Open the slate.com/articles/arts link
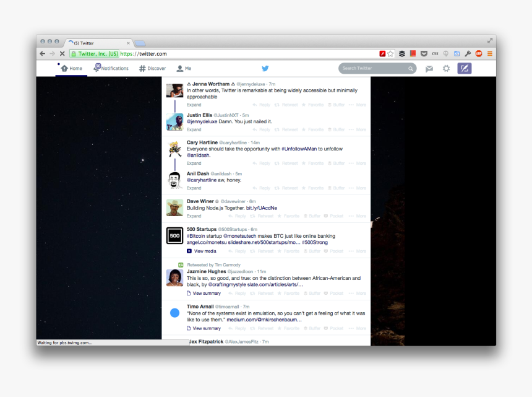 275,285
